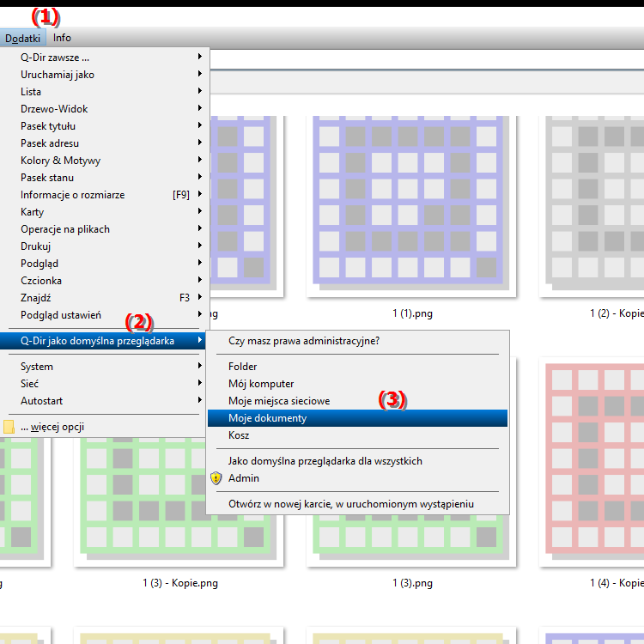Open the 'Pasek tytułu' submenu
The width and height of the screenshot is (644, 644).
(104, 126)
